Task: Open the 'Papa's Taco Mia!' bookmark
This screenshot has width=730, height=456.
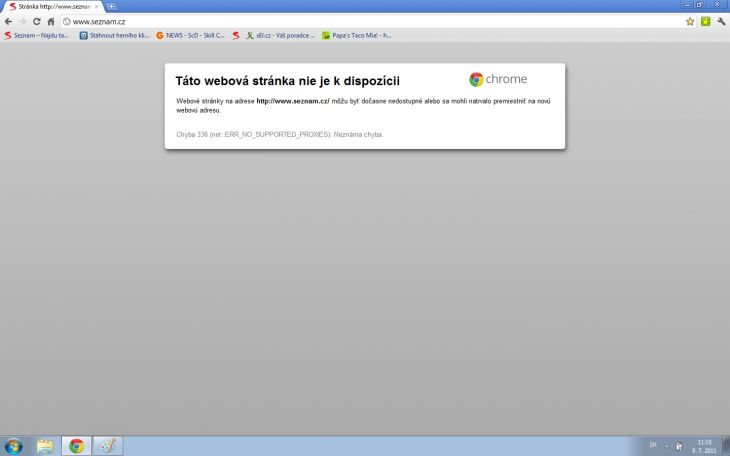Action: click(357, 35)
